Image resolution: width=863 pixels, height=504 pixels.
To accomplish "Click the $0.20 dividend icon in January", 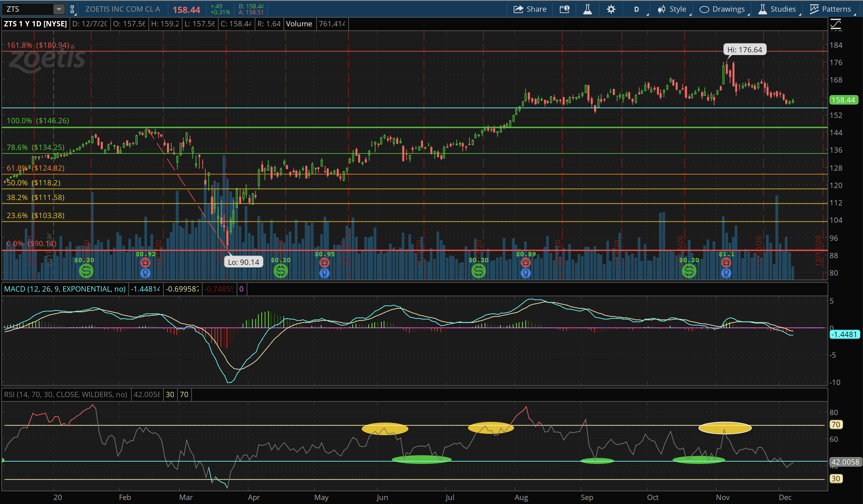I will (x=86, y=271).
